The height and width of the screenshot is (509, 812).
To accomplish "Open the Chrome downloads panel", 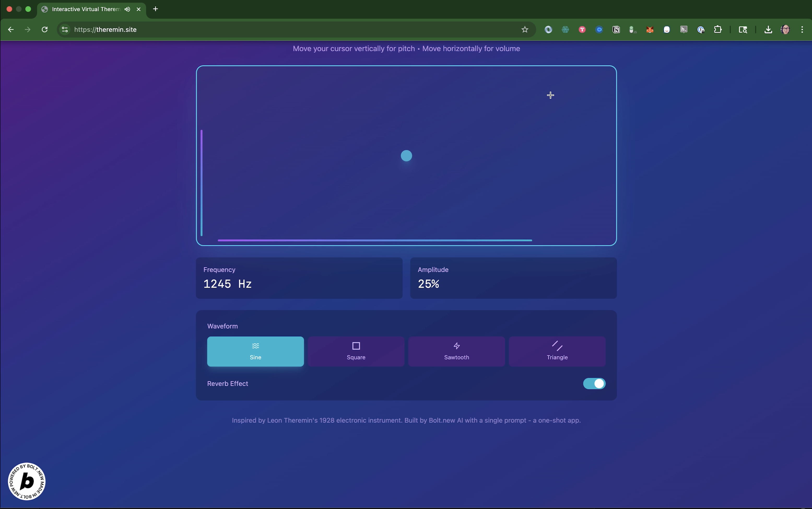I will pyautogui.click(x=768, y=30).
